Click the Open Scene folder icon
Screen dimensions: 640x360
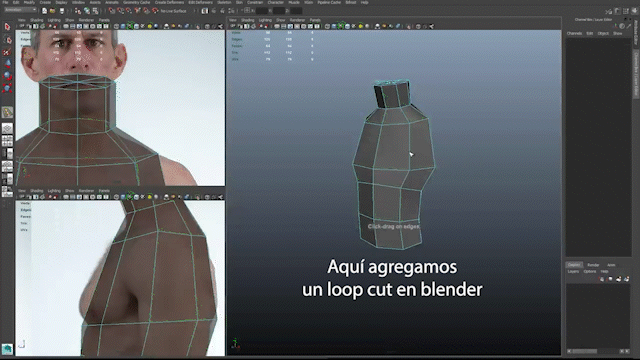coord(52,11)
